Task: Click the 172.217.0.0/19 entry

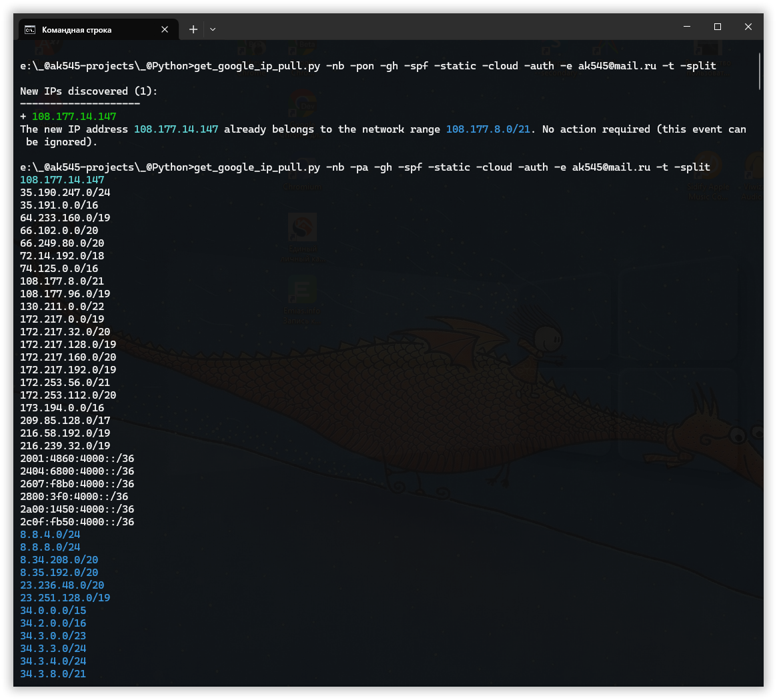Action: click(x=62, y=319)
